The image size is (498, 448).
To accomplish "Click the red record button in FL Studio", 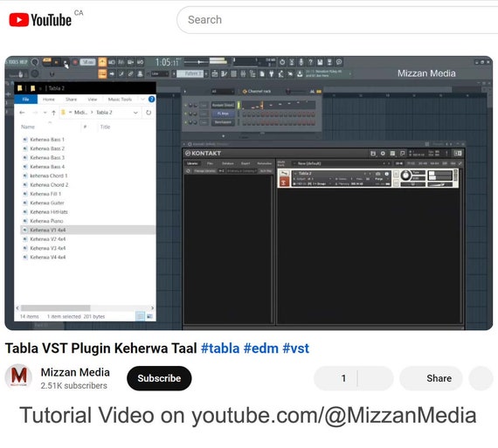I will [75, 62].
